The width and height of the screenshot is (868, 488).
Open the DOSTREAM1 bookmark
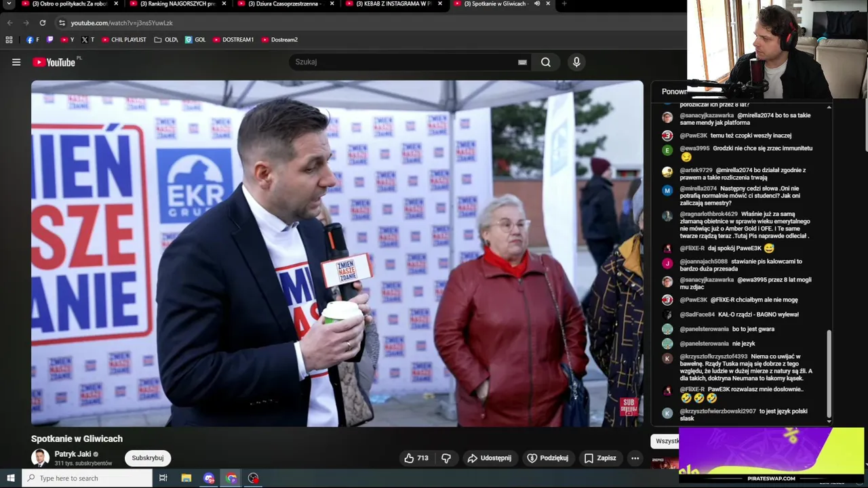click(x=233, y=40)
